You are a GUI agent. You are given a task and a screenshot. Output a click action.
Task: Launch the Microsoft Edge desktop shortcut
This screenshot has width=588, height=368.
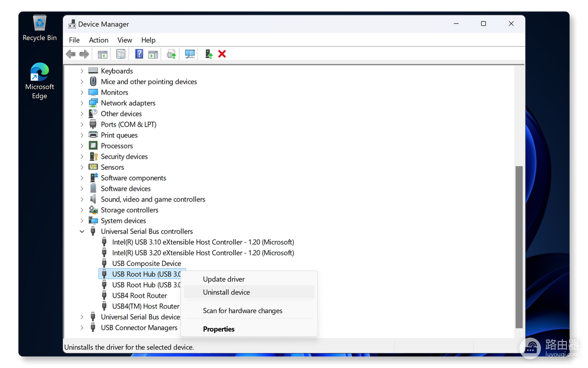click(40, 81)
